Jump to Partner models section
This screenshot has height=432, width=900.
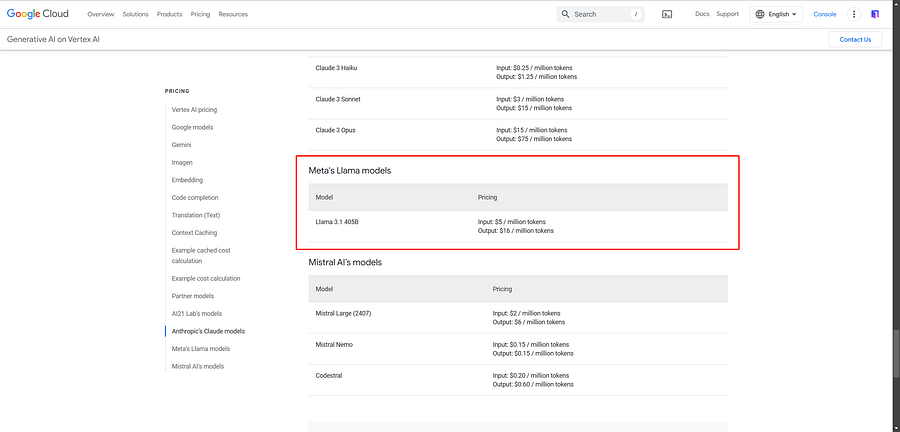[x=193, y=296]
